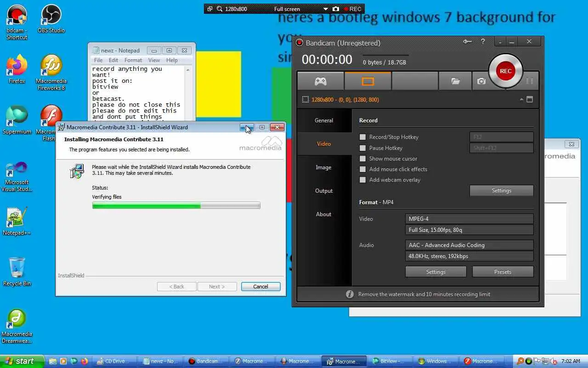
Task: Click the Notepad++ desktop icon
Action: 17,221
